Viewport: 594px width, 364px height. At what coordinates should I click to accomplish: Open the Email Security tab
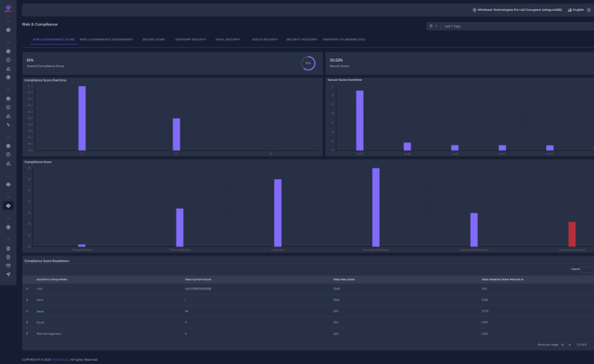pos(228,39)
